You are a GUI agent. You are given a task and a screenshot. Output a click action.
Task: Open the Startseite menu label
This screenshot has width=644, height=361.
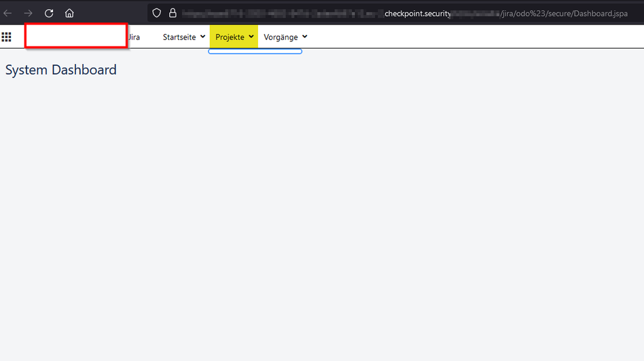[x=179, y=37]
